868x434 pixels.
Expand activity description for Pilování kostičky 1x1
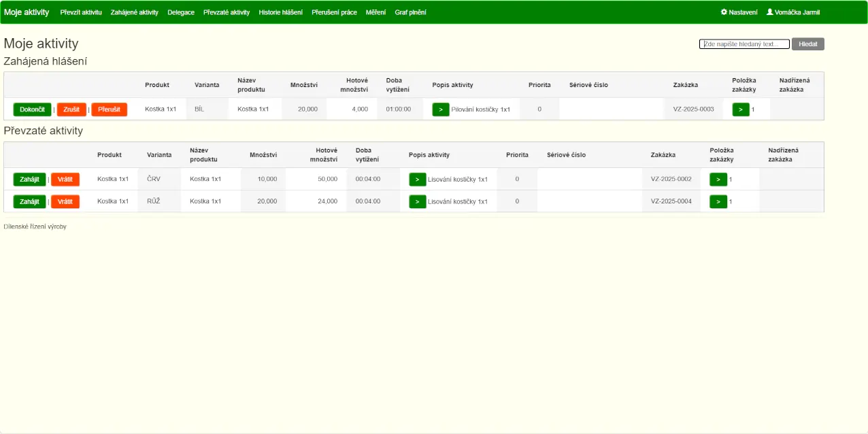[x=441, y=110]
